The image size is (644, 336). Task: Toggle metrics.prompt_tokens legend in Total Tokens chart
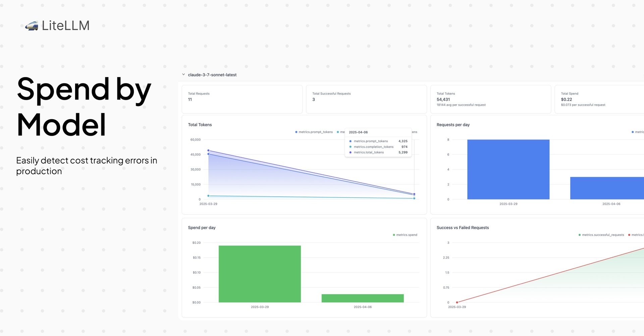(314, 132)
